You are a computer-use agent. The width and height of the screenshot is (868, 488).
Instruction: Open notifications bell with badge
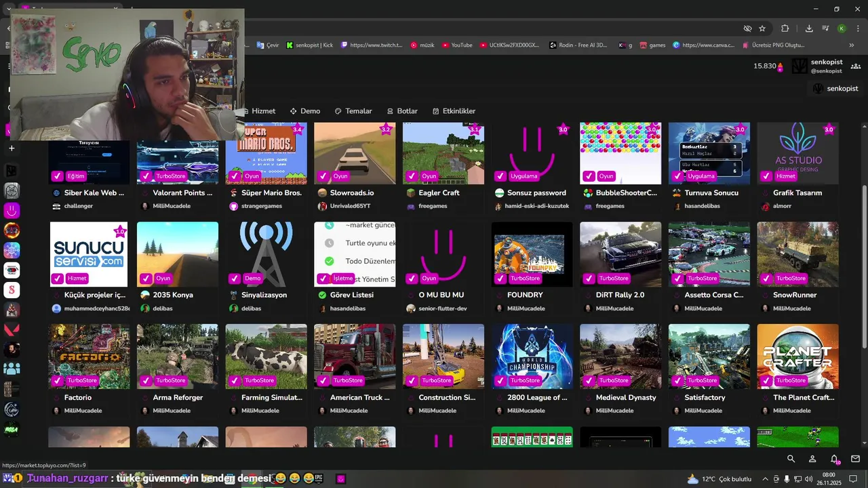coord(835,459)
